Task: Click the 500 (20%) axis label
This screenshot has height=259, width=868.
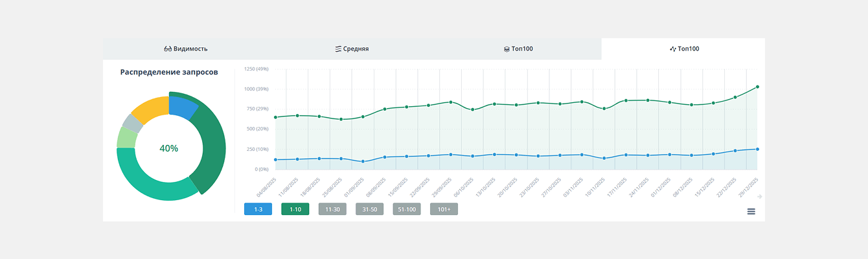Action: (x=257, y=129)
